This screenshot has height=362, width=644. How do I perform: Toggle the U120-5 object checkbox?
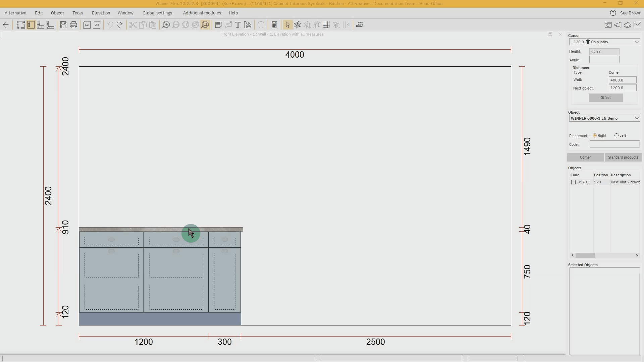point(573,182)
